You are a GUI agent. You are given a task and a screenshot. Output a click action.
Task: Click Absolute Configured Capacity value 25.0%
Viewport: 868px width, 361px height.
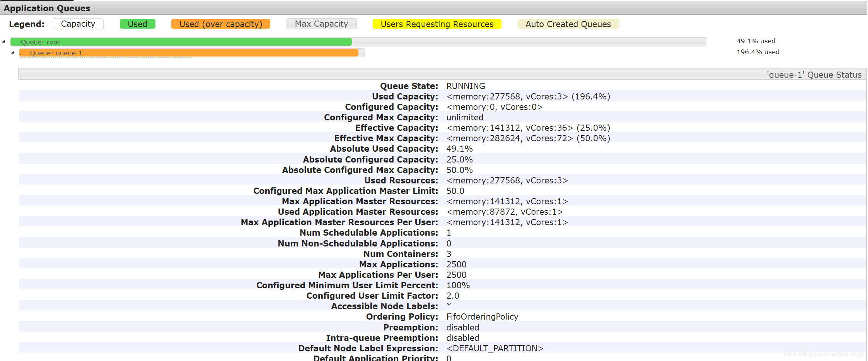click(x=459, y=159)
